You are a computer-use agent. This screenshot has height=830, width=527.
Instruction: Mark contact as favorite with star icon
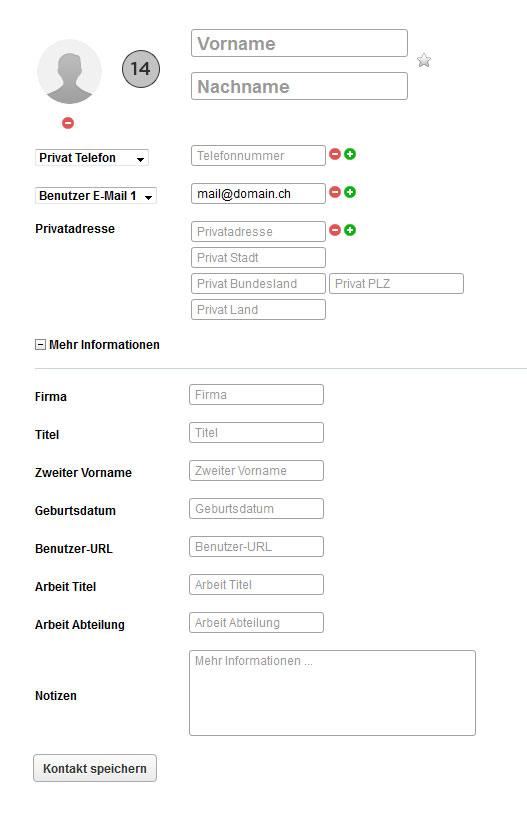tap(424, 60)
